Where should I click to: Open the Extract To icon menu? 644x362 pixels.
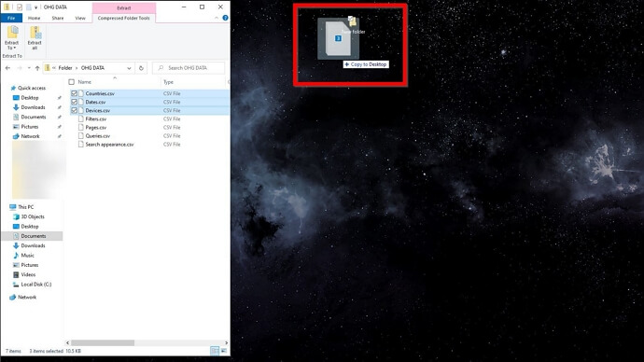tap(11, 37)
